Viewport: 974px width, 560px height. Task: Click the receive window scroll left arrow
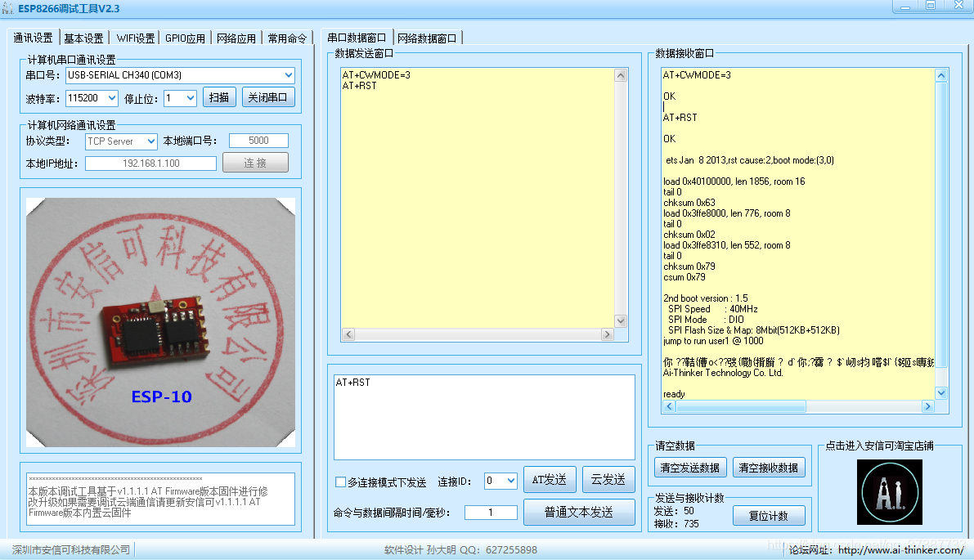(x=669, y=406)
